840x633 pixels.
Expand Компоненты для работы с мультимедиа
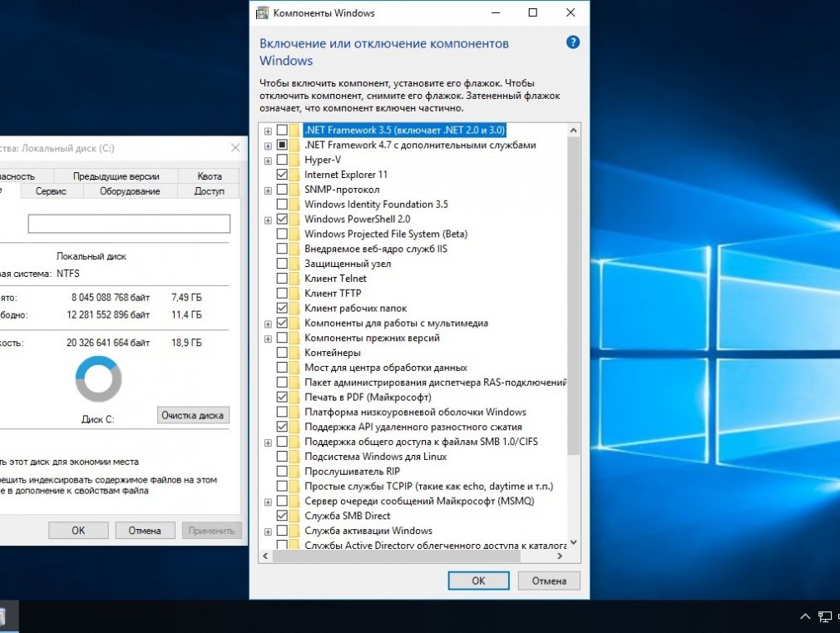click(268, 324)
